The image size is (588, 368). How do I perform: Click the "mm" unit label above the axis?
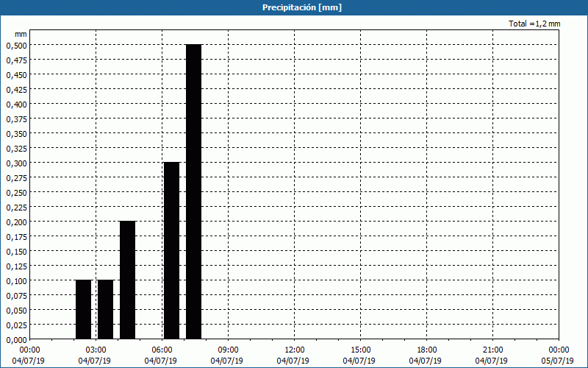coord(21,34)
